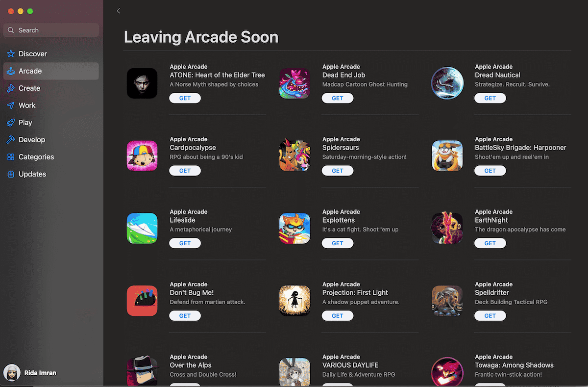
Task: Go back using the left chevron
Action: [118, 11]
